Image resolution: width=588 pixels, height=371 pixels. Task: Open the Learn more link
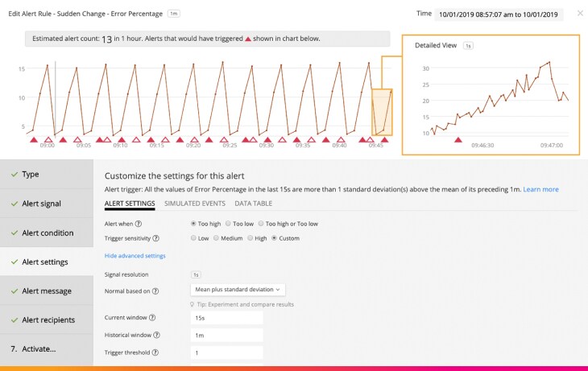coord(540,189)
